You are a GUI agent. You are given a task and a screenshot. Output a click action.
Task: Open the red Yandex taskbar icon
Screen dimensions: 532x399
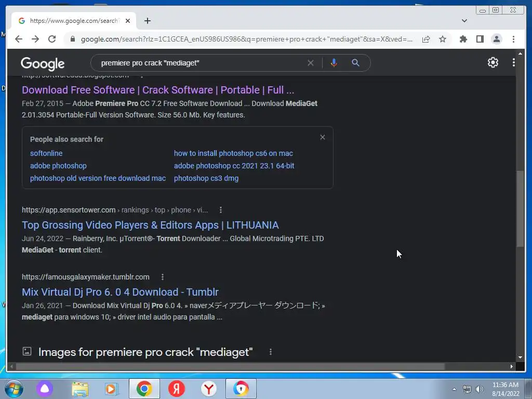click(177, 389)
